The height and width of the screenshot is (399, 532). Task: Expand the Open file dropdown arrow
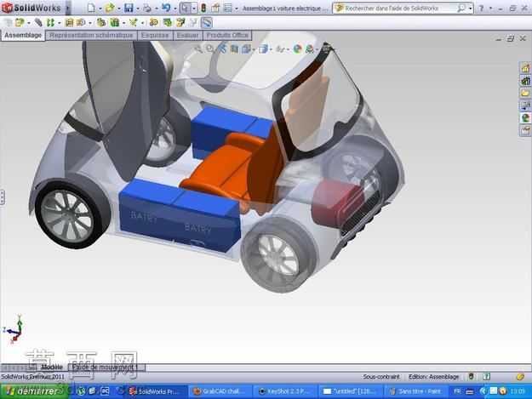pos(119,9)
